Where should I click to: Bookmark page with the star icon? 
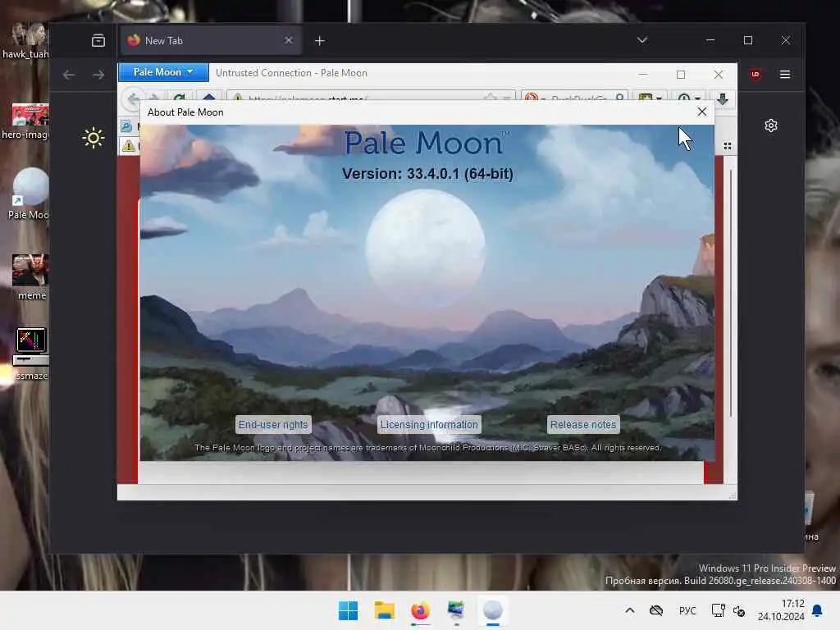click(490, 98)
